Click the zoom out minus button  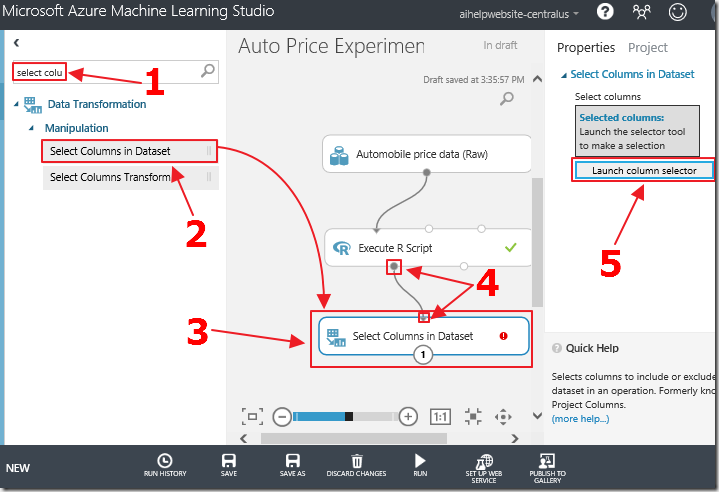282,417
